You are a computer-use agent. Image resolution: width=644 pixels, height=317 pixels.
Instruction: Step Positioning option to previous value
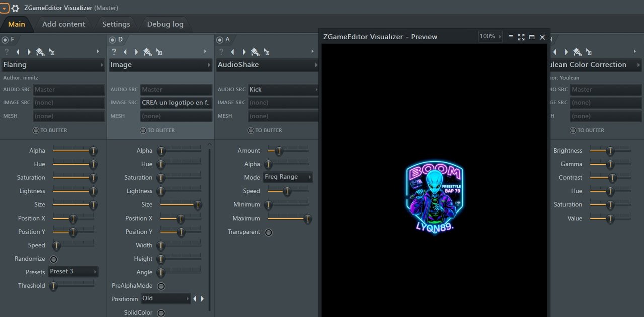[x=195, y=299]
